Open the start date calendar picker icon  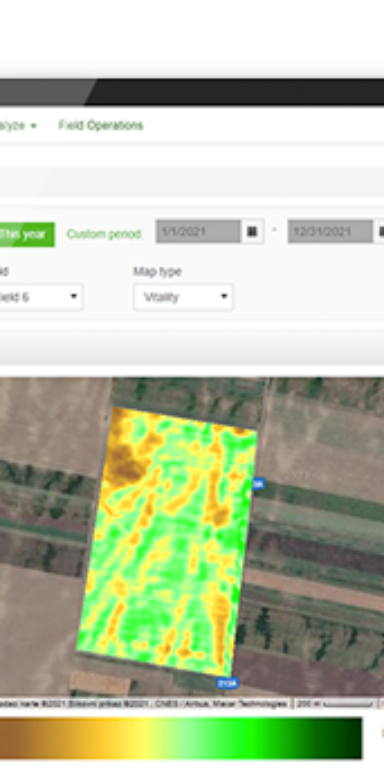point(252,231)
